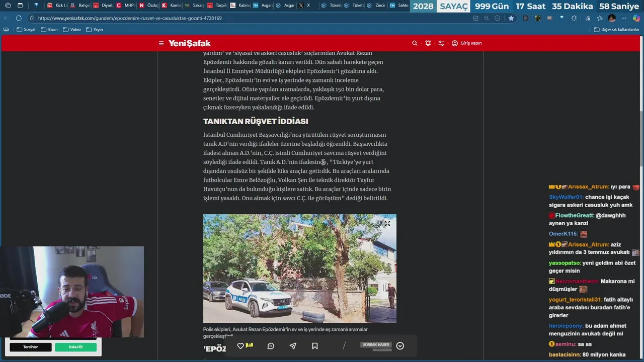Bookmark the article in bottom bar

[x=314, y=346]
